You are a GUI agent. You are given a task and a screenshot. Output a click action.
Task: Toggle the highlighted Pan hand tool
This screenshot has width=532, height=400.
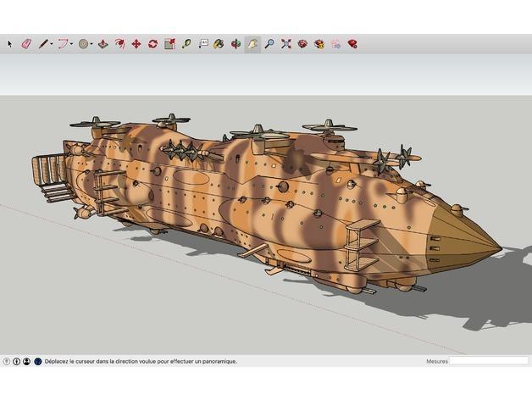click(x=252, y=43)
